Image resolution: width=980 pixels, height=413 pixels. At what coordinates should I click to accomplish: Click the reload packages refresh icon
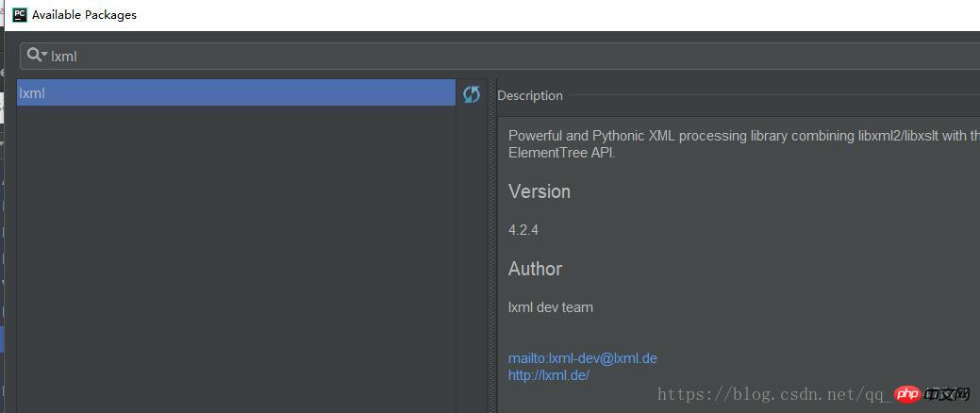pyautogui.click(x=472, y=94)
